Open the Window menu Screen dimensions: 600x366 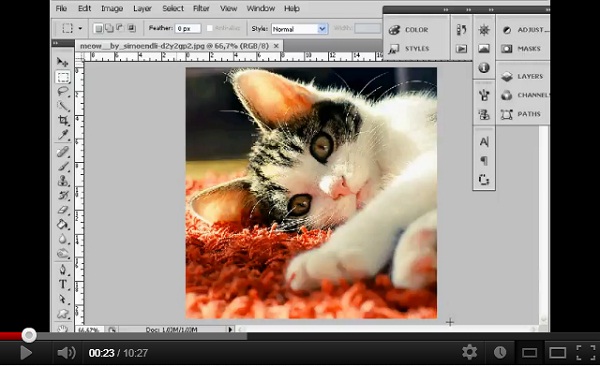click(261, 8)
